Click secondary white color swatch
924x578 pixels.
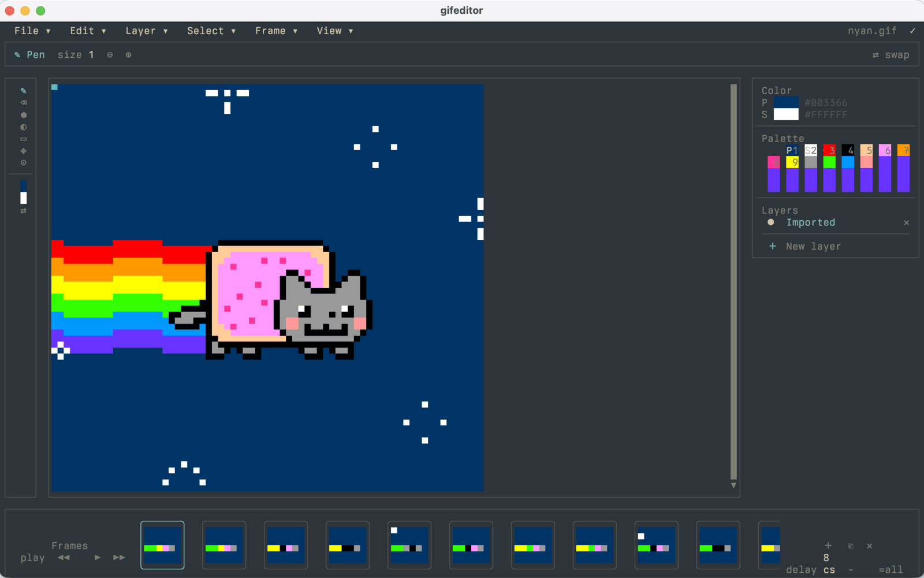(786, 114)
